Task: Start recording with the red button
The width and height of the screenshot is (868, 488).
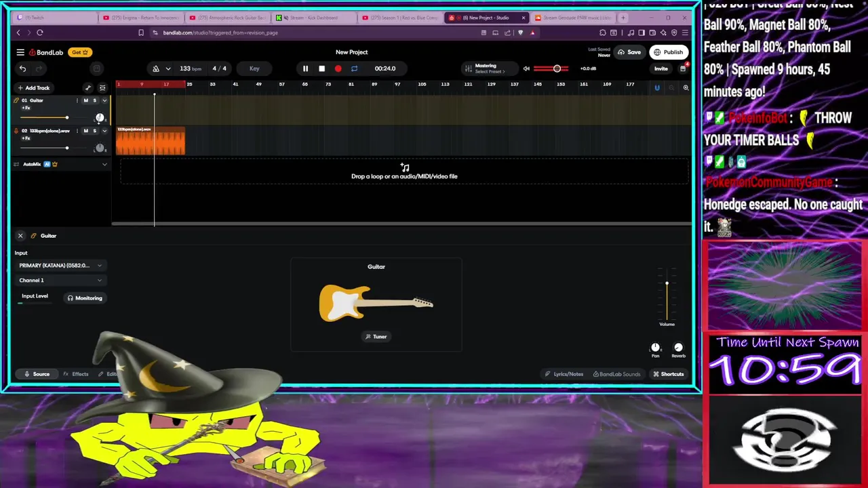Action: point(338,68)
